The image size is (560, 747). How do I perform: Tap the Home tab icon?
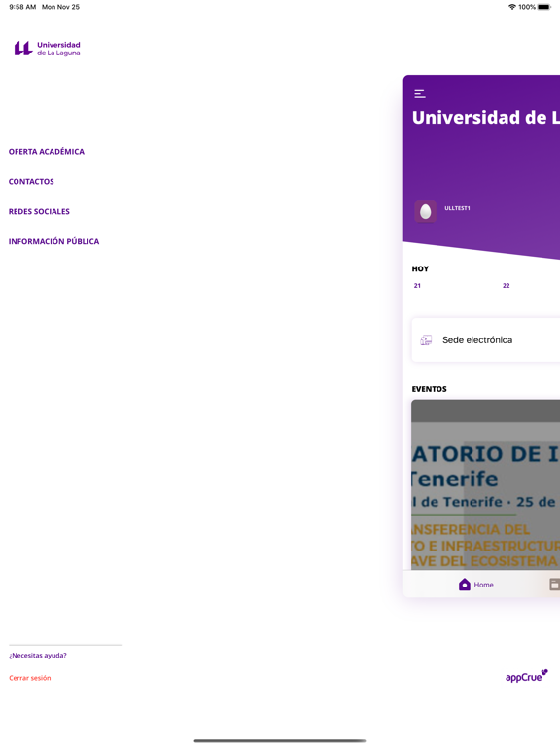[465, 585]
